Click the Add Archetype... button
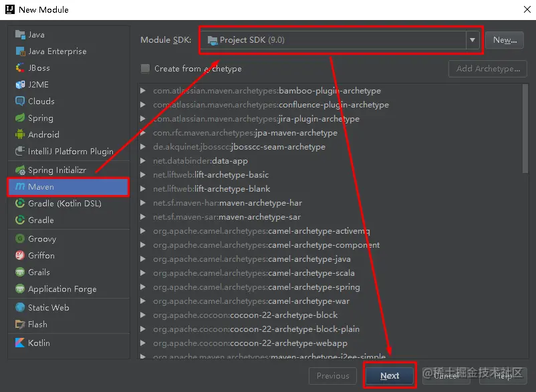The height and width of the screenshot is (392, 536). pyautogui.click(x=488, y=69)
